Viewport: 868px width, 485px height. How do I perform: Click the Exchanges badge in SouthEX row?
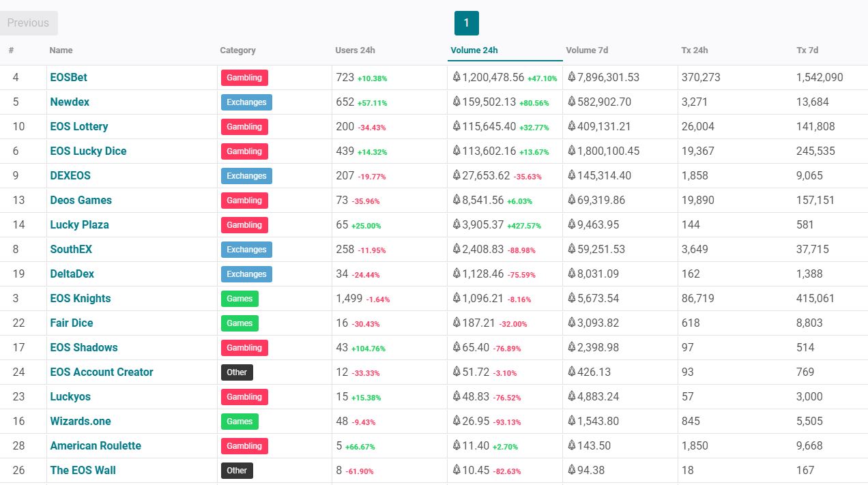[246, 250]
